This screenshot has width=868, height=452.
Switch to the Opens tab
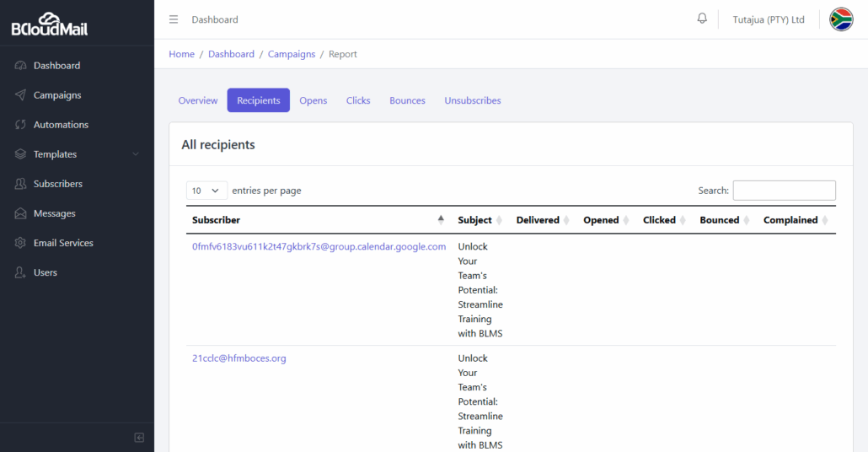pos(313,100)
